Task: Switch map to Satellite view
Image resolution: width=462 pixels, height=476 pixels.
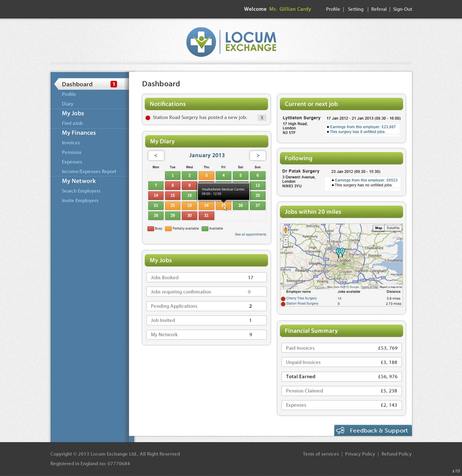Action: 393,228
